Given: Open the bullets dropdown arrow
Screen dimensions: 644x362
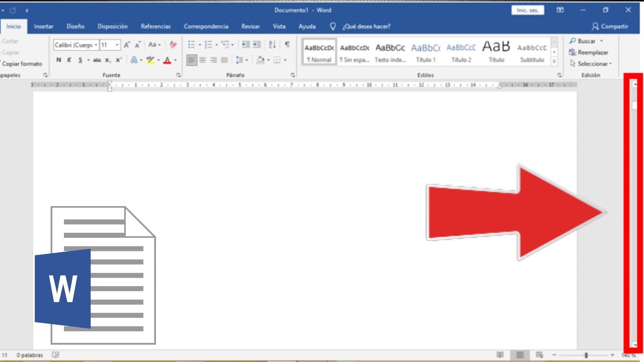Looking at the screenshot, I should (x=200, y=45).
